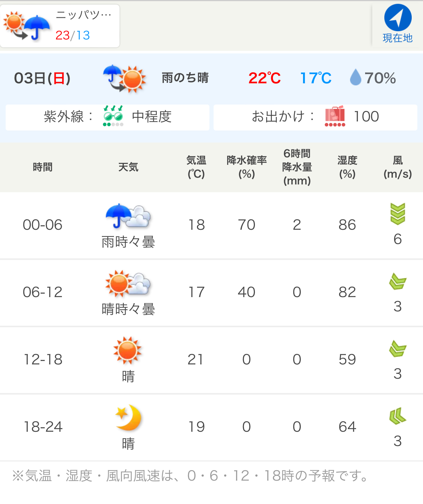423x504 pixels.
Task: Tap the wind direction arrow for 18-24
Action: 398,416
